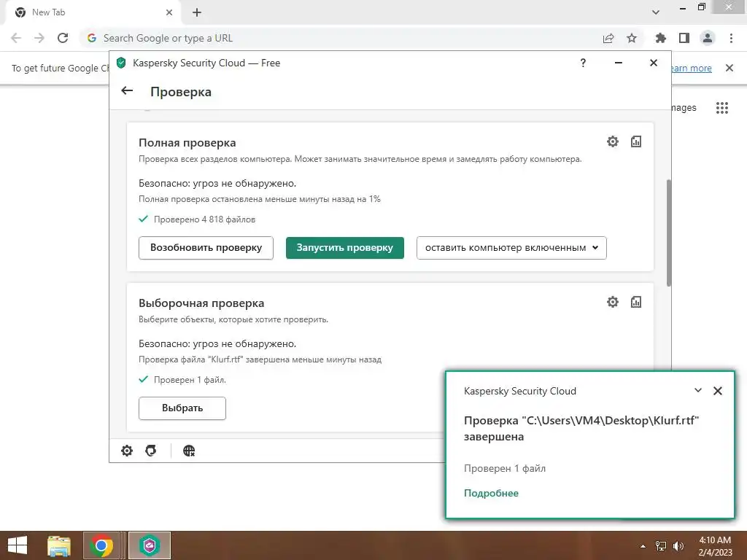Click the Kaspersky window vertical scrollbar
The image size is (747, 560).
(x=668, y=233)
